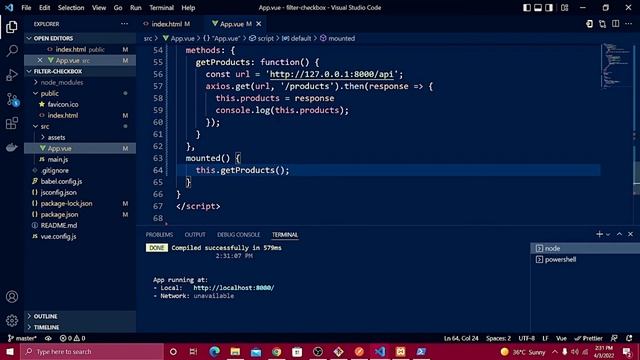Open the File menu
Screen dimensions: 640x360
click(26, 8)
